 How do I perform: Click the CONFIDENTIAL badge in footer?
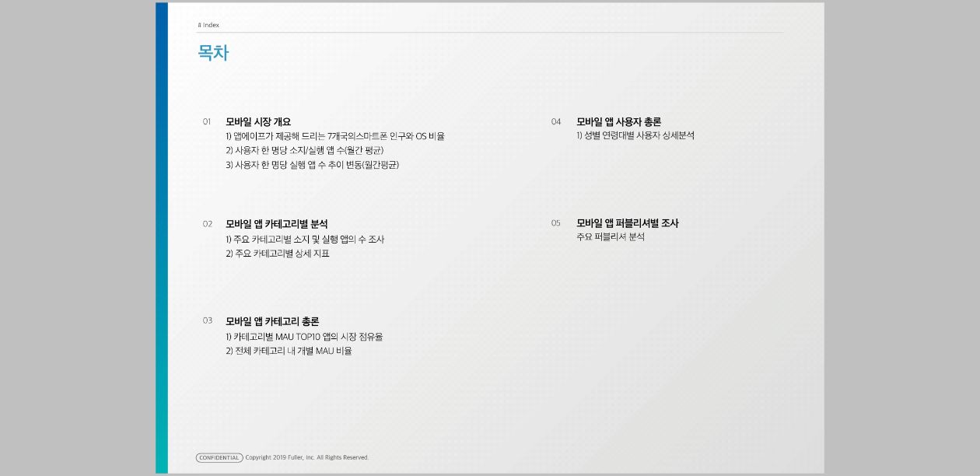[x=219, y=457]
